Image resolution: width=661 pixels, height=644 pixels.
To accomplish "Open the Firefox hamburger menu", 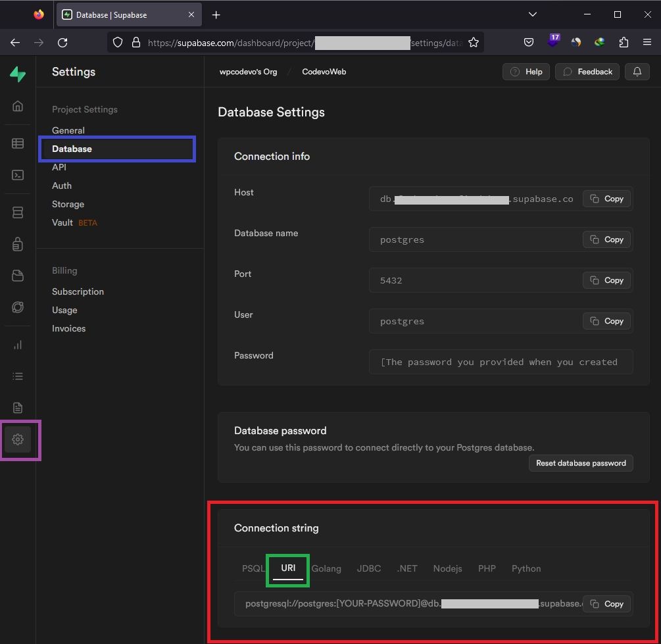I will (x=647, y=42).
